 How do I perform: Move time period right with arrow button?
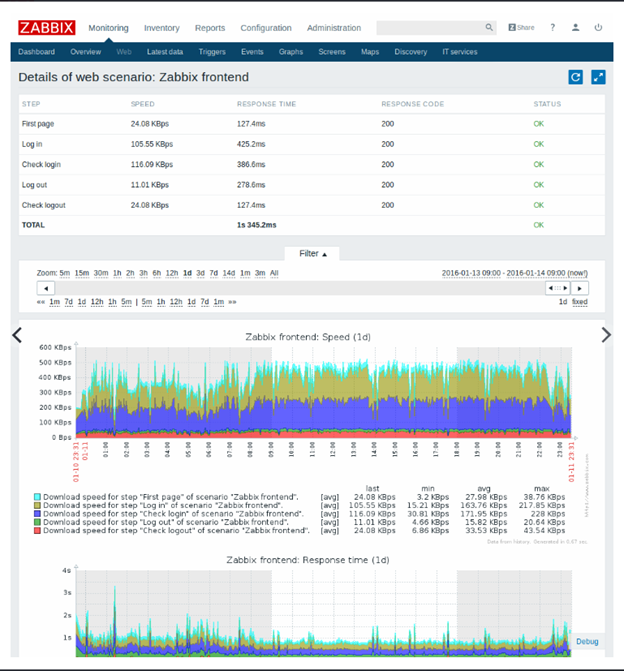pos(580,288)
